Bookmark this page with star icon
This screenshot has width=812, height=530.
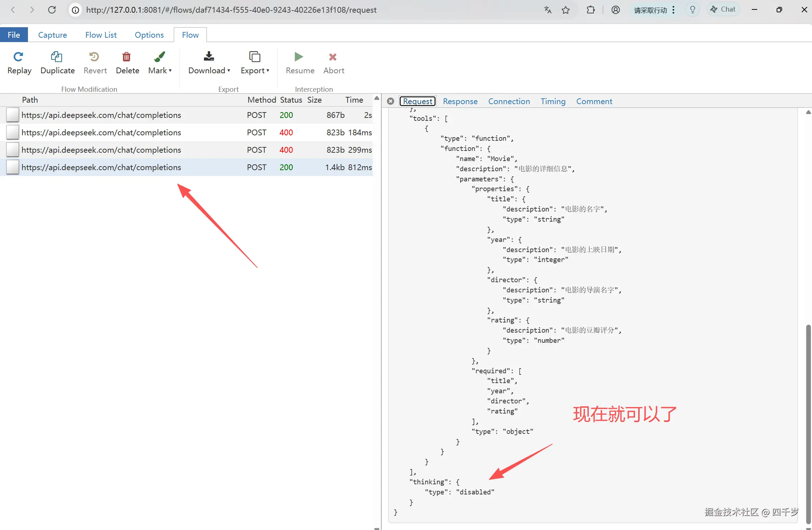point(566,10)
